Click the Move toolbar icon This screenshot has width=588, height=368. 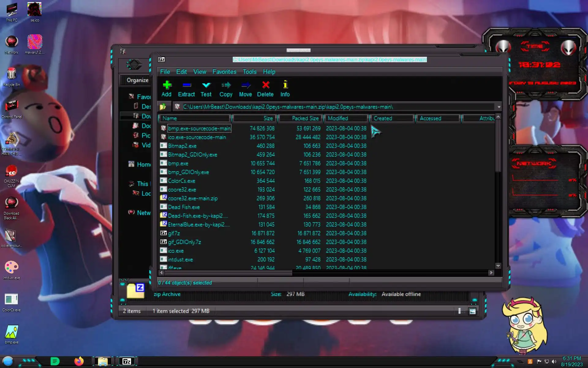click(x=245, y=89)
